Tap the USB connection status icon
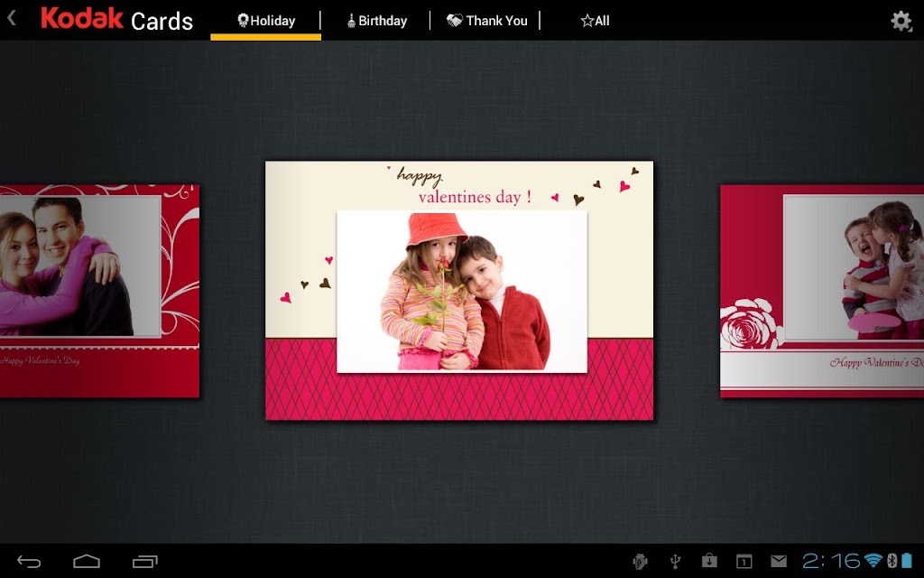 (x=675, y=562)
